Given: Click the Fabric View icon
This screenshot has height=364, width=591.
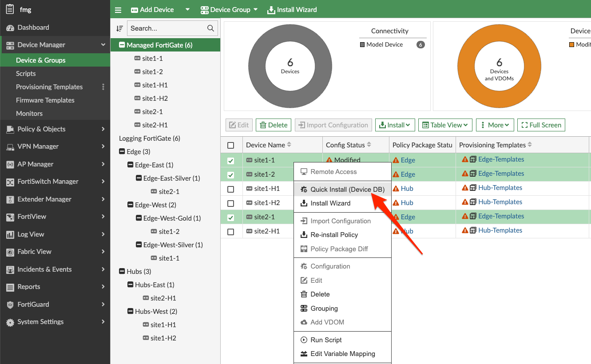Looking at the screenshot, I should tap(10, 252).
